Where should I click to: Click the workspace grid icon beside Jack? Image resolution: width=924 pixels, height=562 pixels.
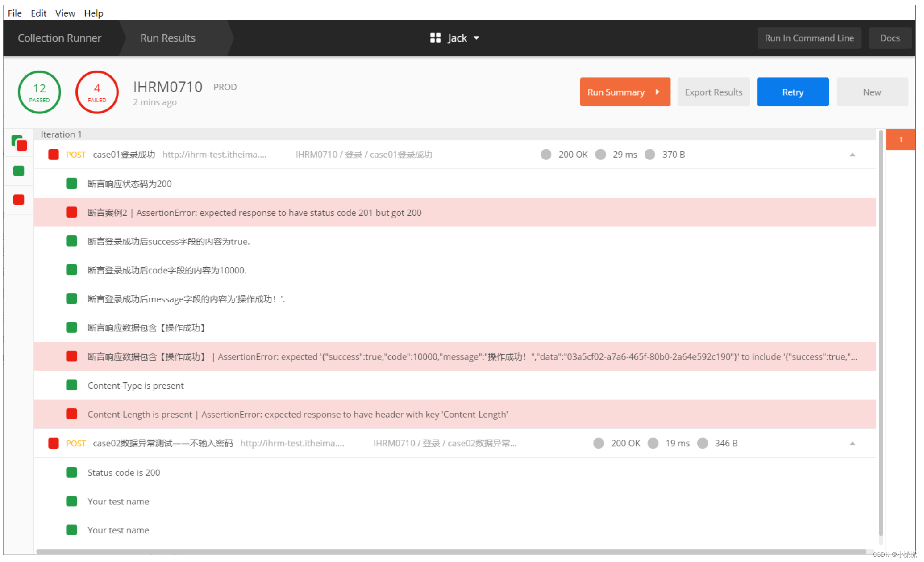[435, 38]
